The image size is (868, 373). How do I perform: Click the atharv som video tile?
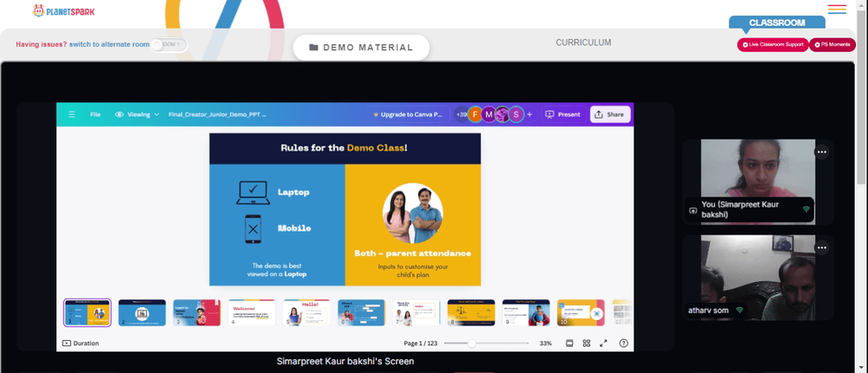point(758,278)
